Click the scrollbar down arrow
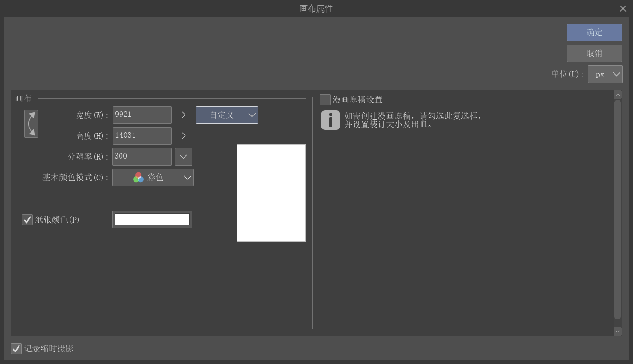The height and width of the screenshot is (364, 633). click(x=617, y=331)
